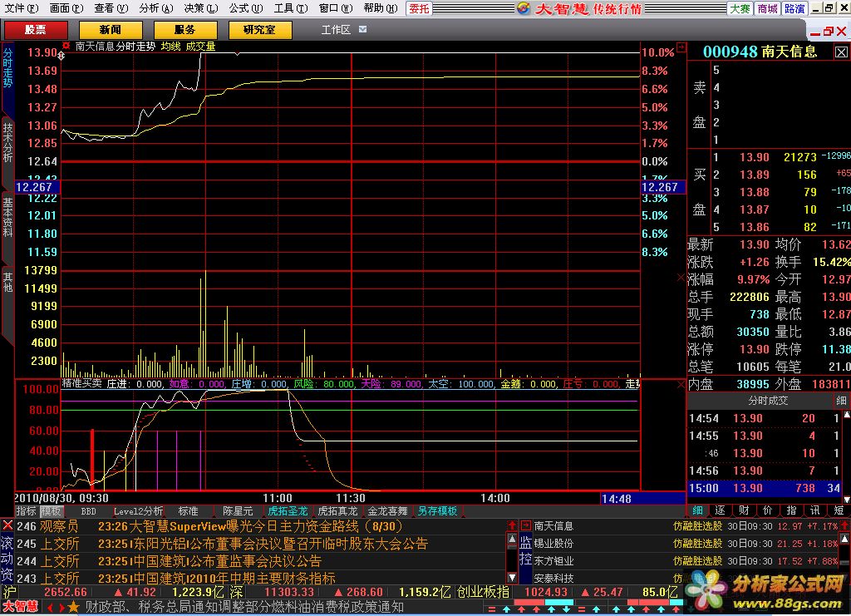This screenshot has height=616, width=851.
Task: Click news scrollbar up arrow
Action: (512, 539)
